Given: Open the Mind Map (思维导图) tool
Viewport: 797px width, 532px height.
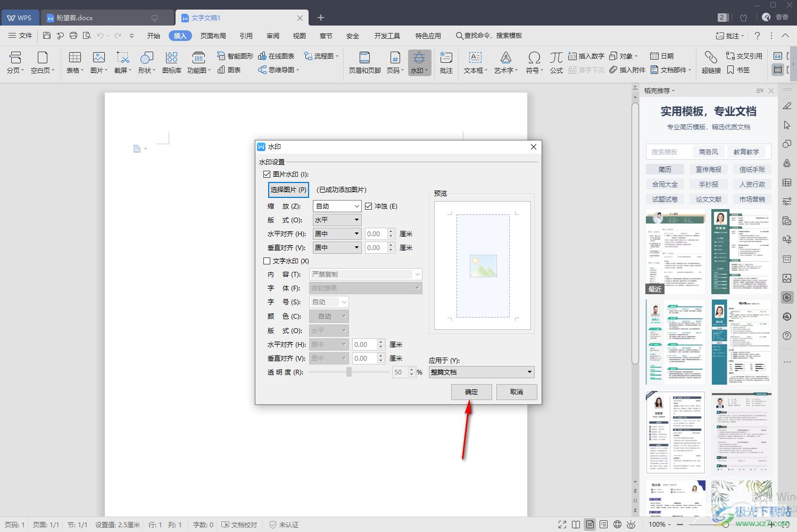Looking at the screenshot, I should pos(278,70).
